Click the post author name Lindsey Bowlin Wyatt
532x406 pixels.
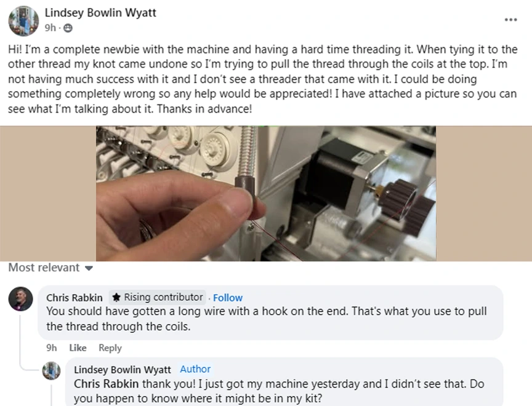(x=100, y=13)
